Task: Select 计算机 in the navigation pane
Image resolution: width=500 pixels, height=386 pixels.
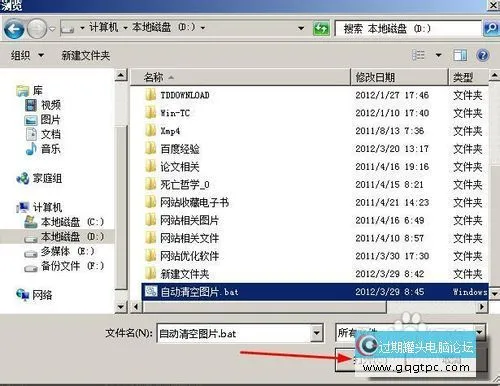Action: click(x=39, y=207)
